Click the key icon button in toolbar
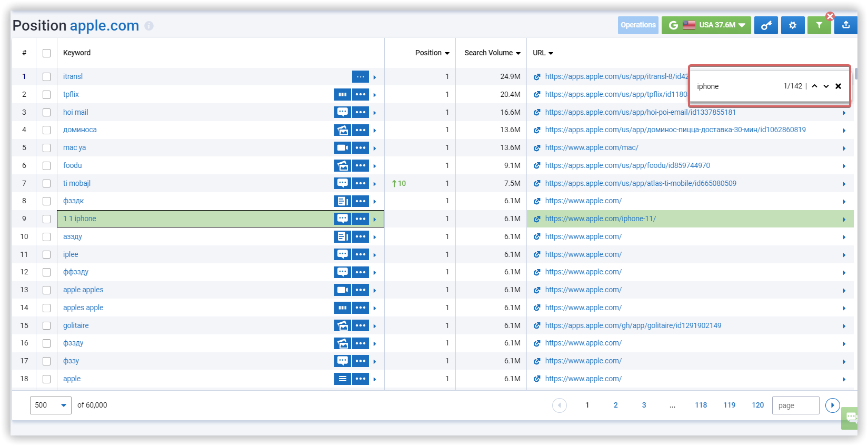868x446 pixels. point(766,25)
